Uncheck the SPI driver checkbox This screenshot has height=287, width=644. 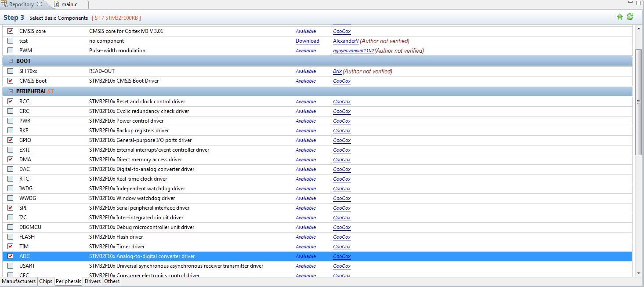pos(11,208)
